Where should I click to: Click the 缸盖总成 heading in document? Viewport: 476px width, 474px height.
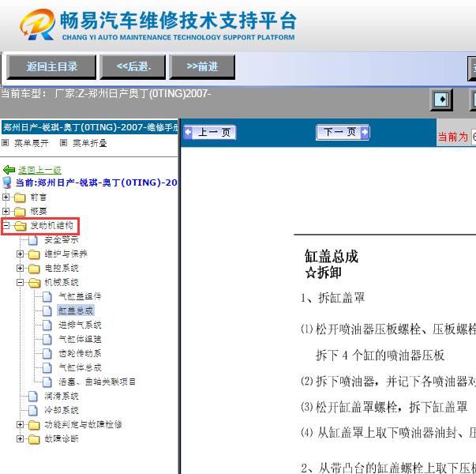tap(332, 256)
